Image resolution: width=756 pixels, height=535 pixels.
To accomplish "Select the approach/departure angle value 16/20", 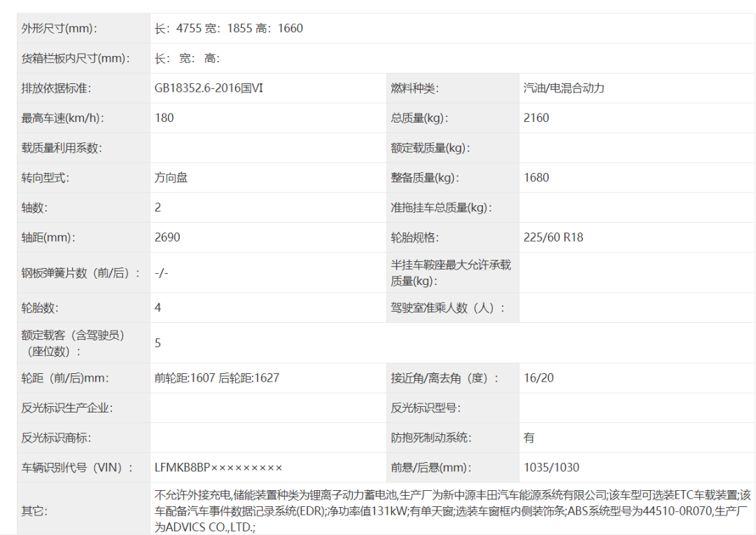I will [x=538, y=378].
